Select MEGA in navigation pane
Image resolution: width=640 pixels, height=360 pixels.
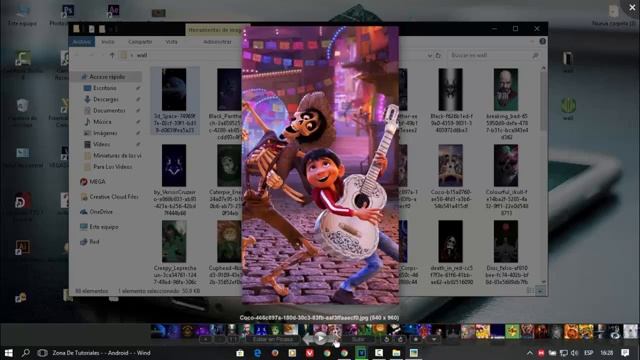point(97,182)
